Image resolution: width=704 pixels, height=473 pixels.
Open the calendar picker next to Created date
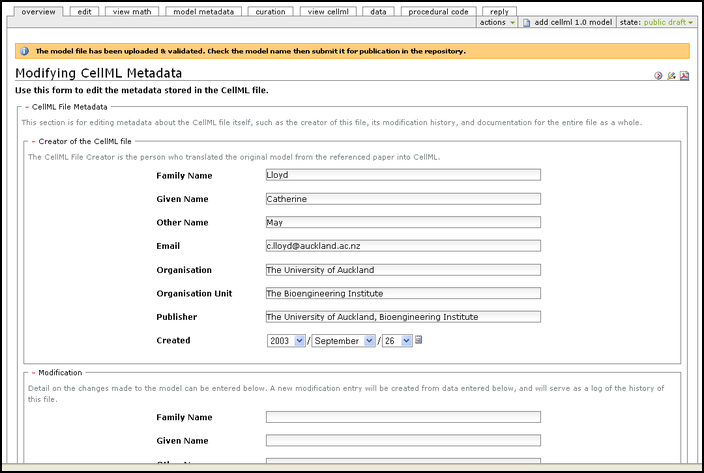pyautogui.click(x=418, y=340)
